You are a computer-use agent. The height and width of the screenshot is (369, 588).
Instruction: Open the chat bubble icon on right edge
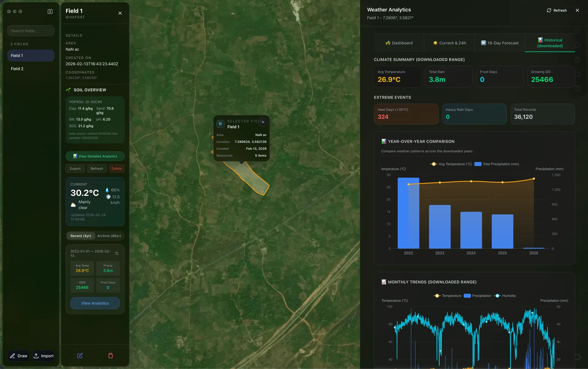577,45
